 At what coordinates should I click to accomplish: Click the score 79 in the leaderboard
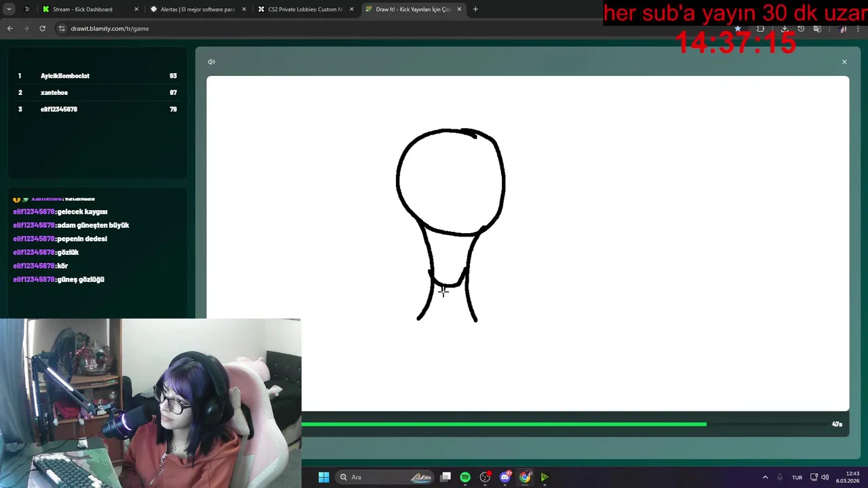coord(173,109)
